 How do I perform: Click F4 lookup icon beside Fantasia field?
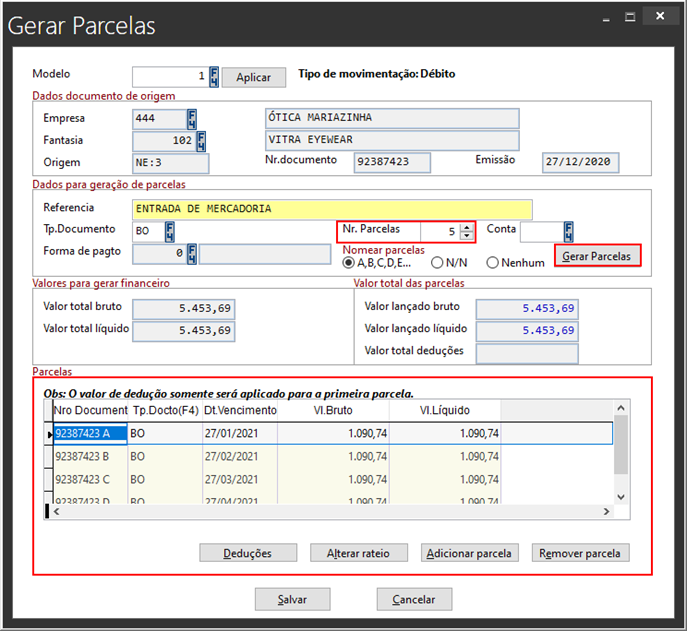tap(201, 140)
